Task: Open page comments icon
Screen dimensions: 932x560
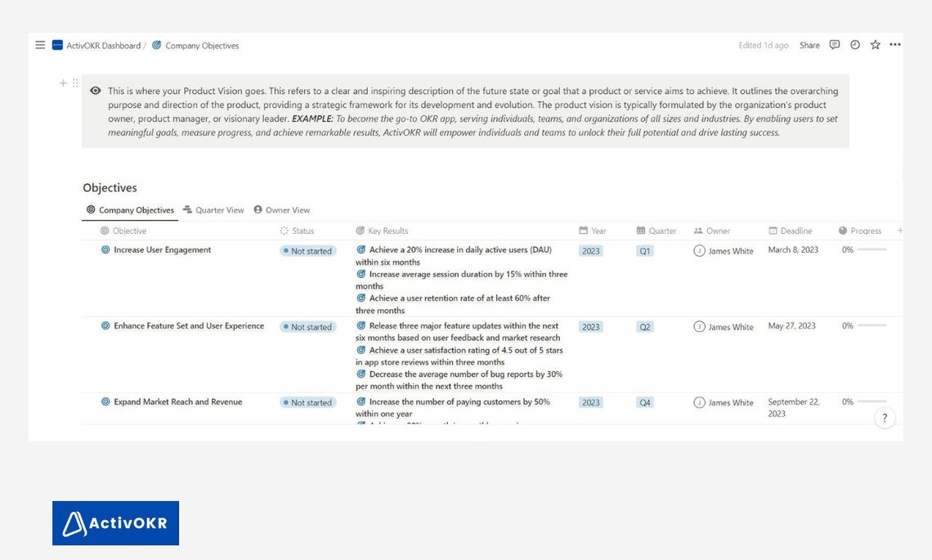Action: [x=835, y=45]
